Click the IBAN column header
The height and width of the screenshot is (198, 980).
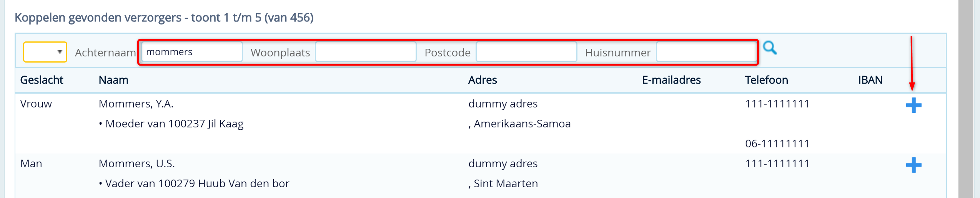(x=870, y=80)
